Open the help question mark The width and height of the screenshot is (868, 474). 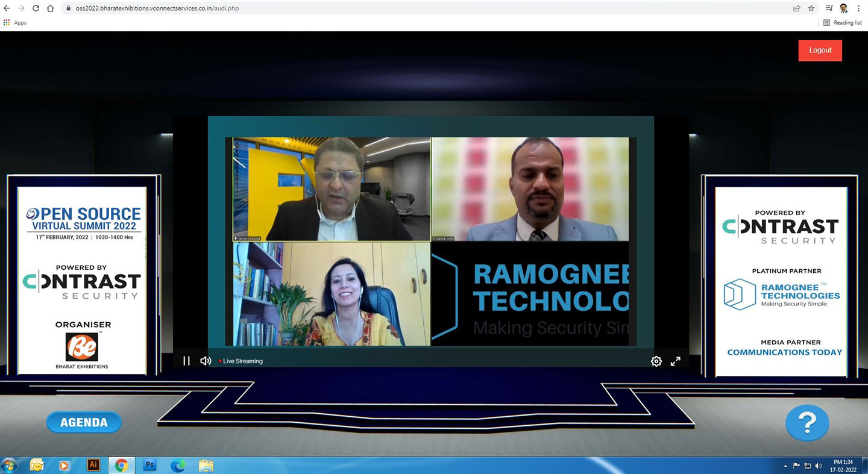(x=807, y=423)
